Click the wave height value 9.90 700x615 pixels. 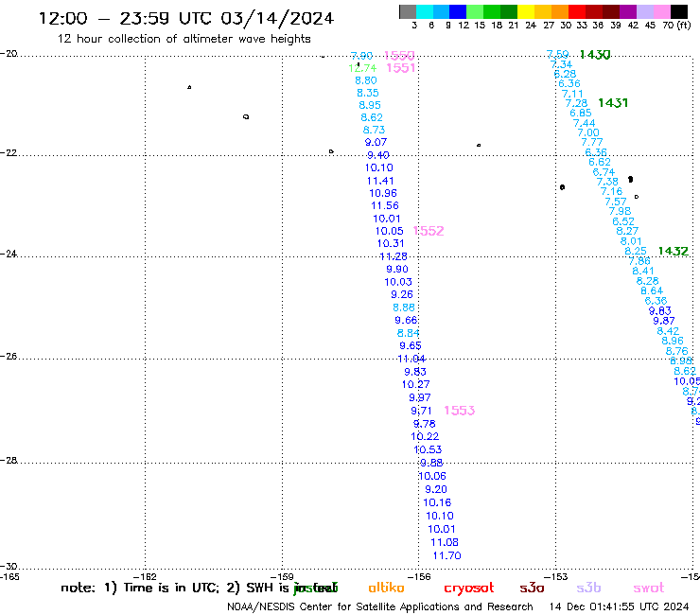coord(397,269)
